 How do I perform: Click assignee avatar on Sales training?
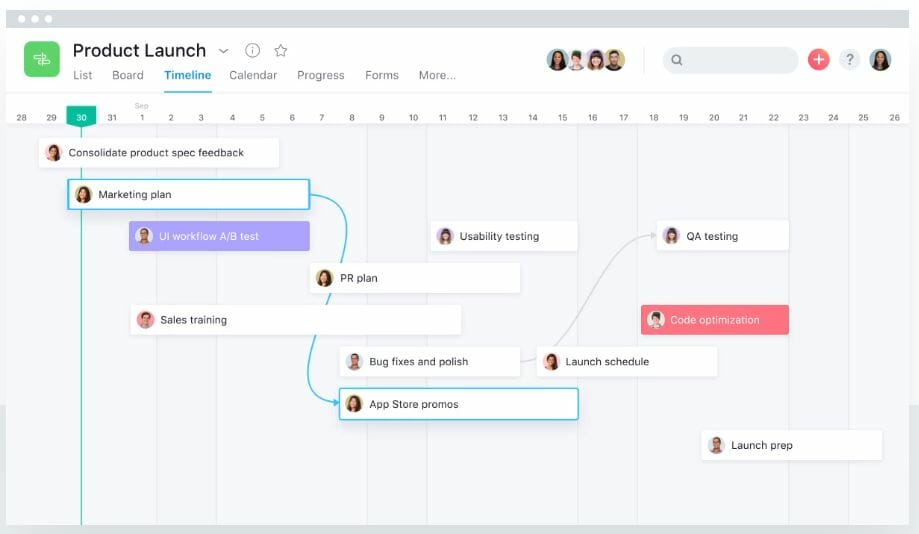coord(145,320)
